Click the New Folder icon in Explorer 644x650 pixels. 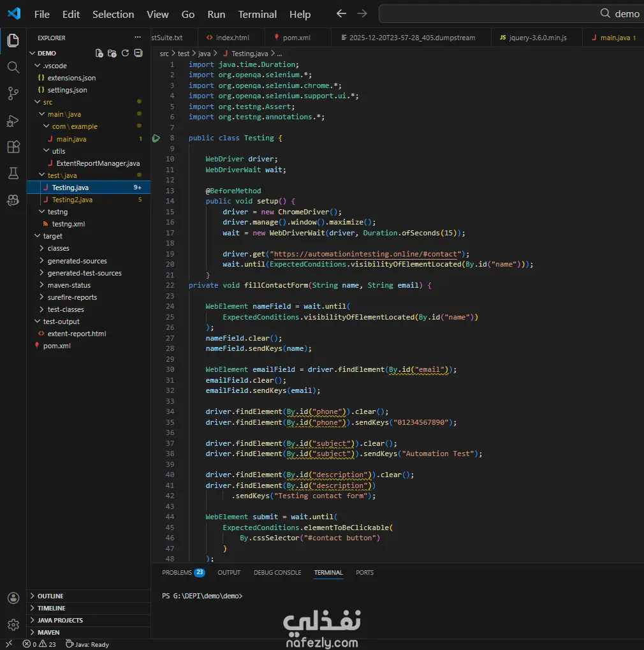point(112,53)
